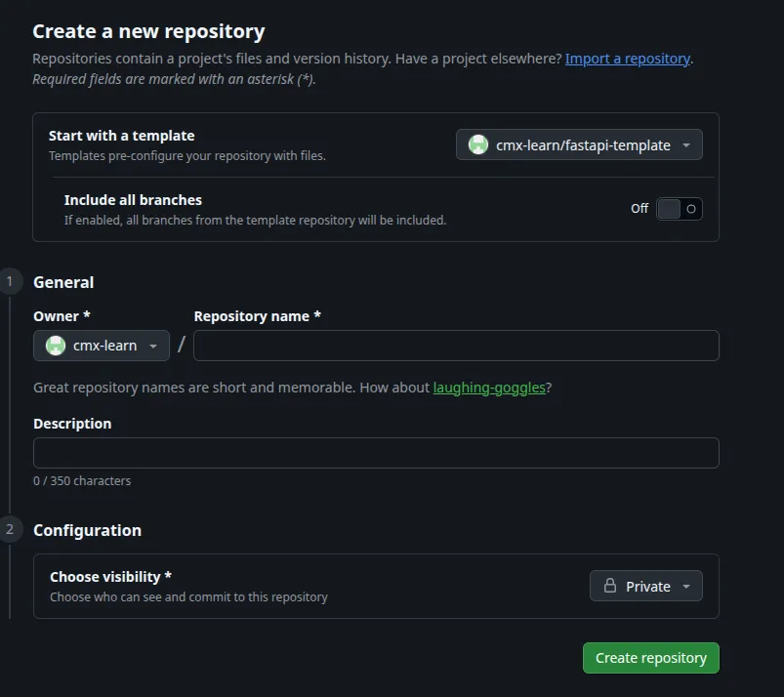Open the cmx-learn Owner dropdown
784x697 pixels.
[x=102, y=346]
